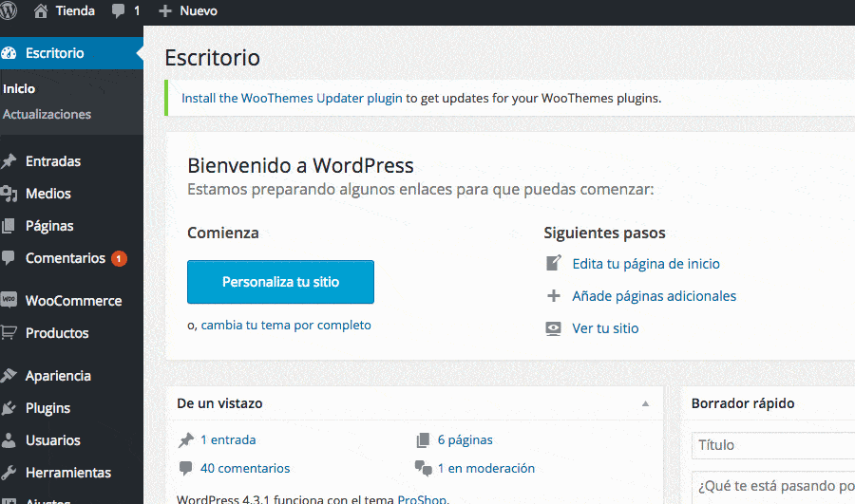Click the Herramientas wrench icon
The image size is (855, 504).
point(9,473)
